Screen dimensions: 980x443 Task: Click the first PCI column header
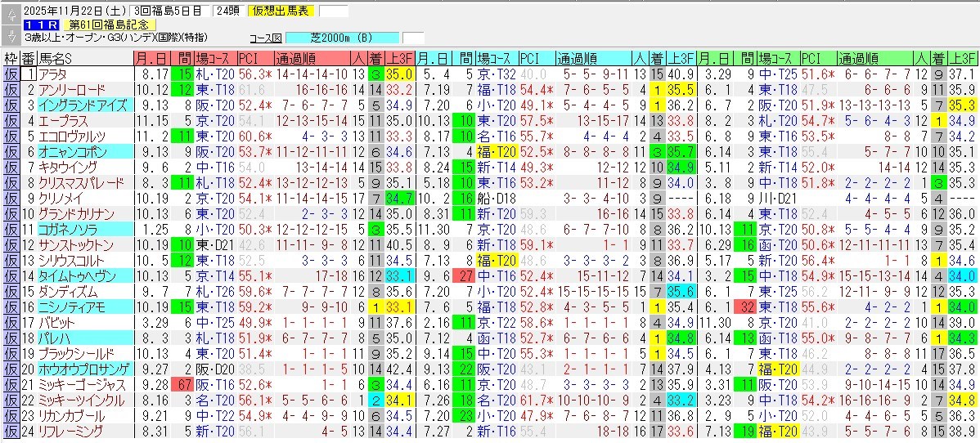[248, 59]
